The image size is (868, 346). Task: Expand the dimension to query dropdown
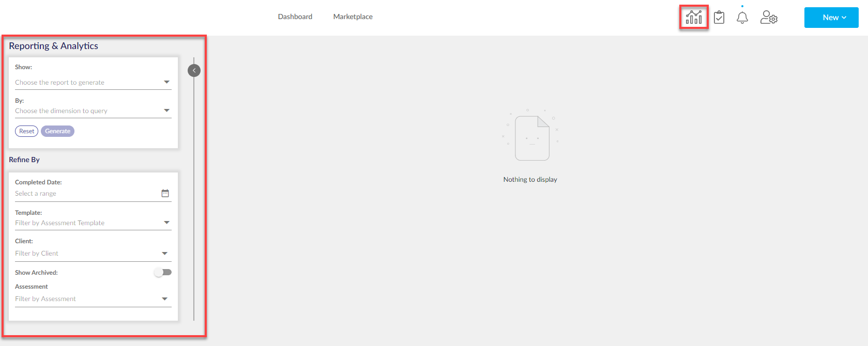tap(93, 111)
